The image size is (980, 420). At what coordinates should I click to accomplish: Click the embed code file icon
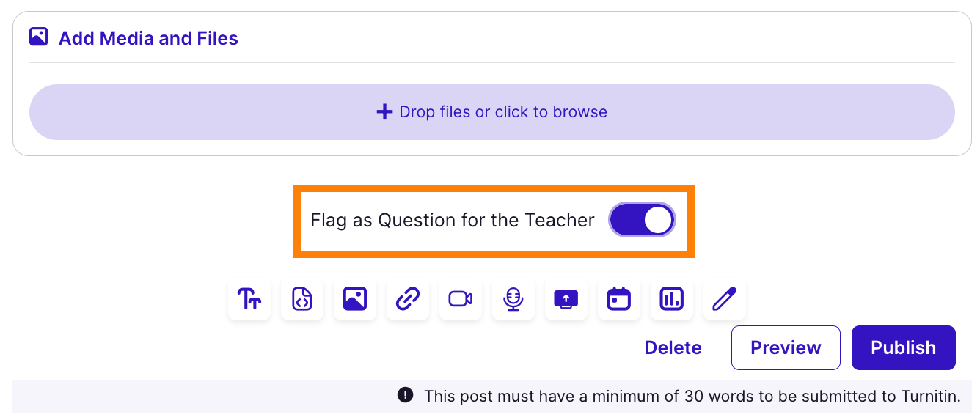click(x=302, y=299)
